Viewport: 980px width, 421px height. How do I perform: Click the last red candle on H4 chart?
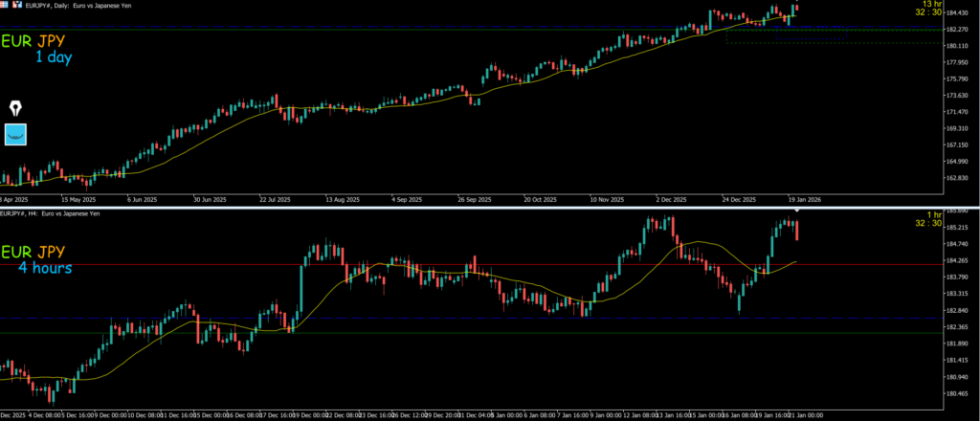click(798, 230)
